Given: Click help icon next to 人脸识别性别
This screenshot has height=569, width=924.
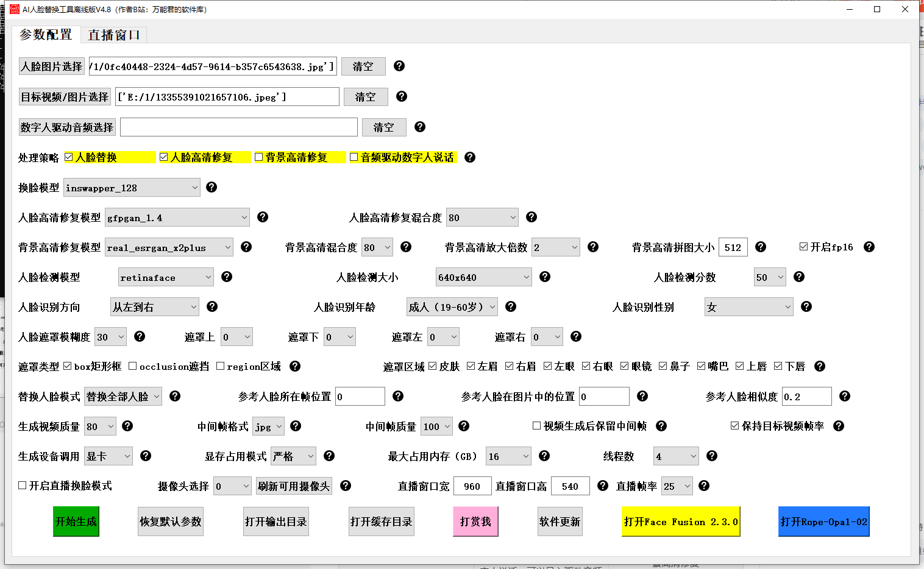Looking at the screenshot, I should click(x=806, y=306).
